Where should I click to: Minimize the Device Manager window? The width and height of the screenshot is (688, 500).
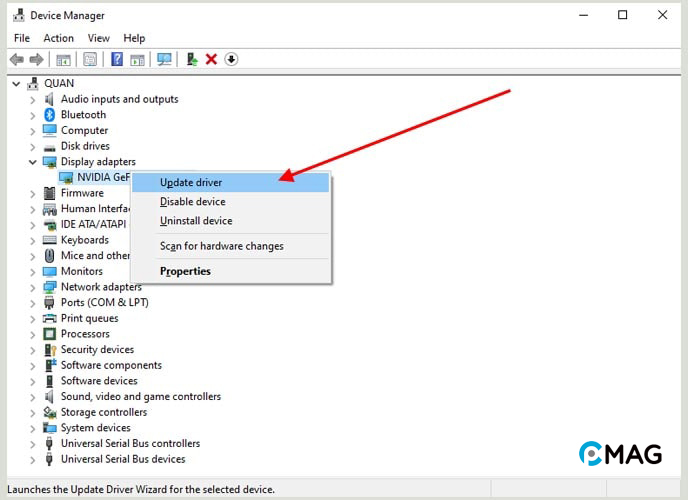click(x=584, y=15)
